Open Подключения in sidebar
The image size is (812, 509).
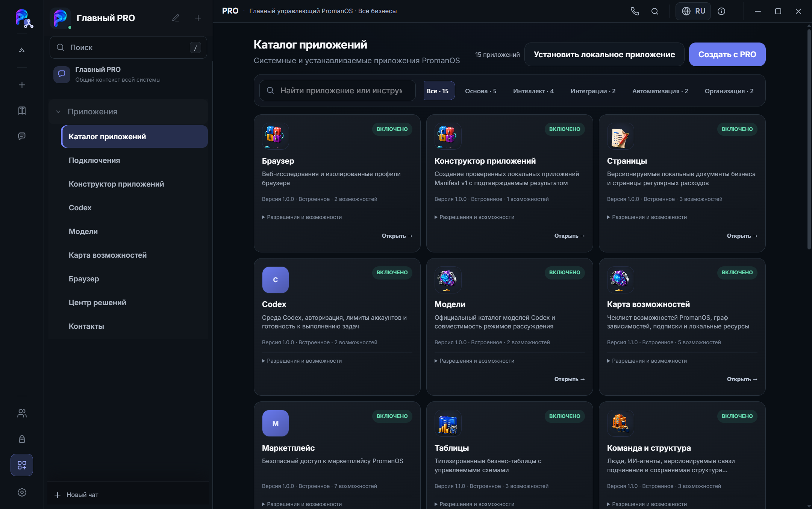(134, 160)
